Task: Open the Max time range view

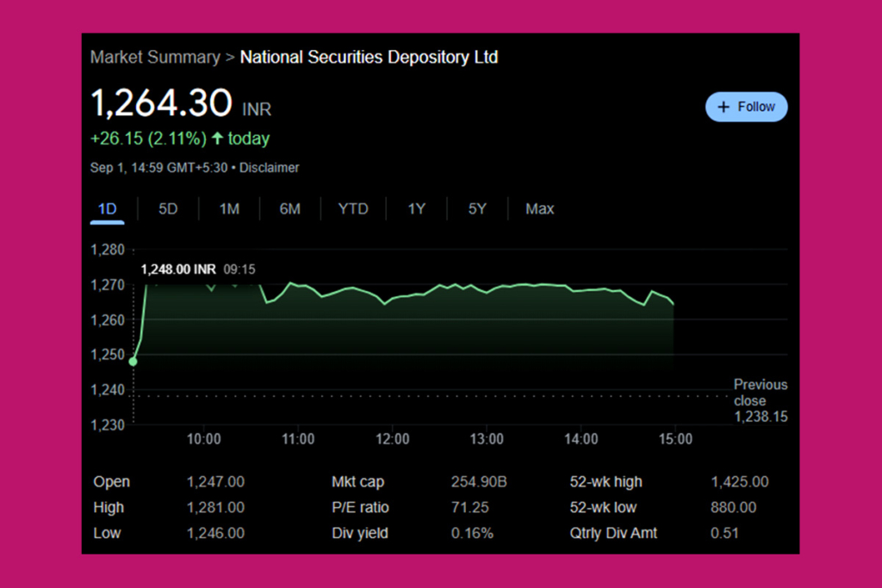Action: 539,208
